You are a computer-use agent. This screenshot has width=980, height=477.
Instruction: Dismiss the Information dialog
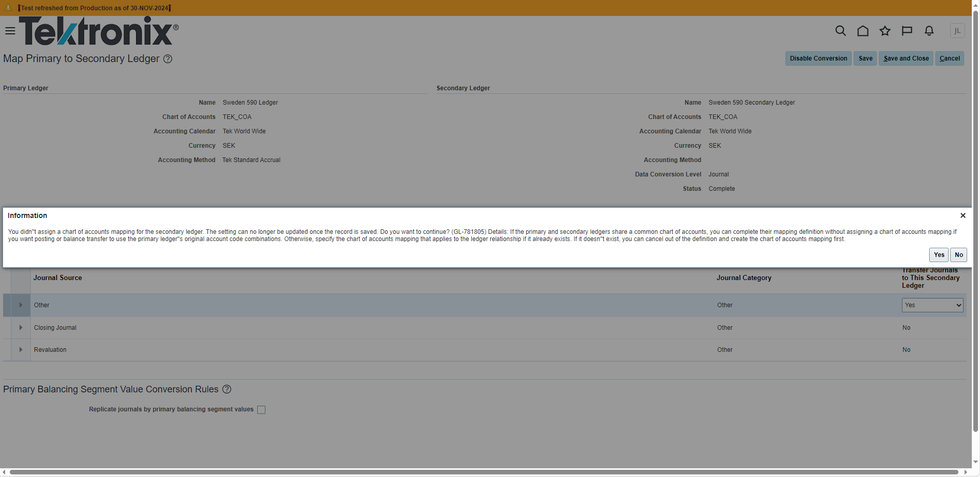[962, 215]
